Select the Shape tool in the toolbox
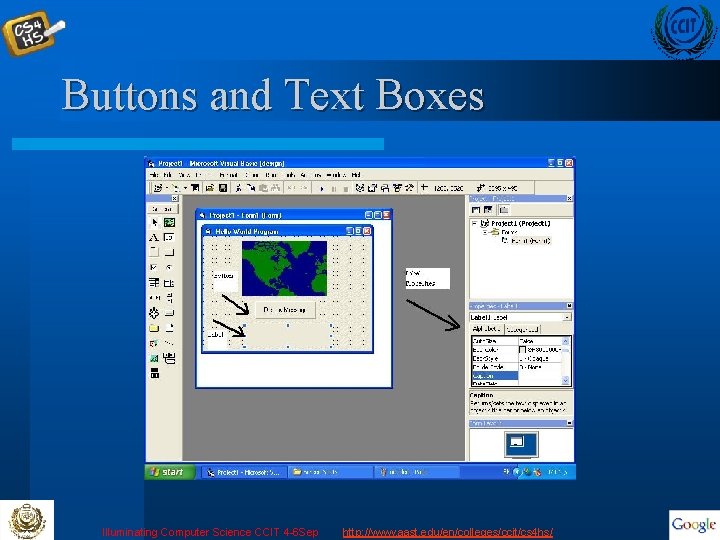This screenshot has height=540, width=720. click(154, 343)
